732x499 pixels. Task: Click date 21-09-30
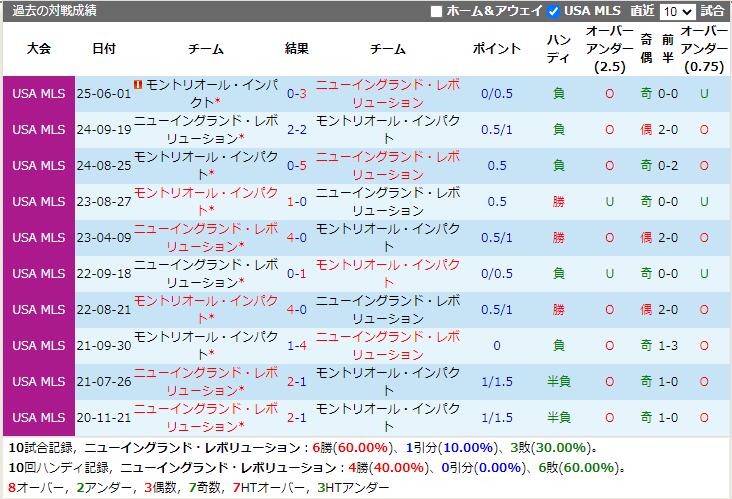104,345
